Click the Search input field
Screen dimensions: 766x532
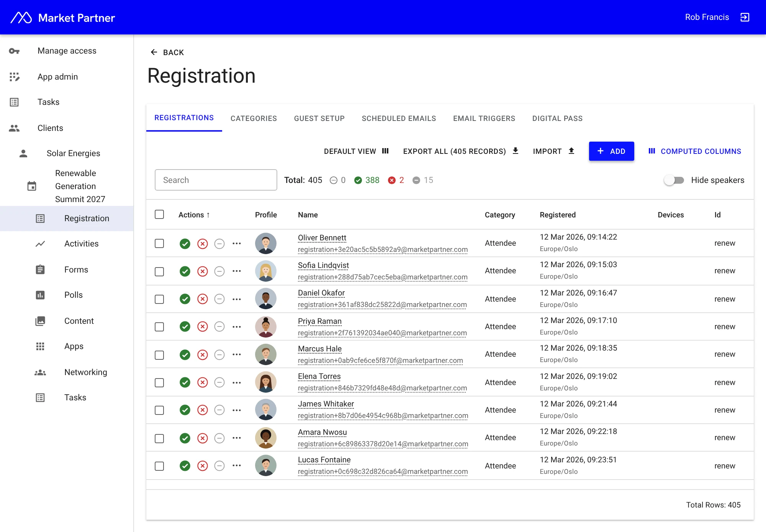[216, 180]
